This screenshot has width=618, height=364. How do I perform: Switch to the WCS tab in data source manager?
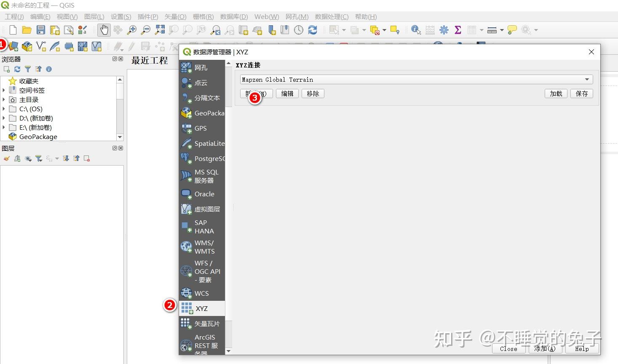(202, 293)
